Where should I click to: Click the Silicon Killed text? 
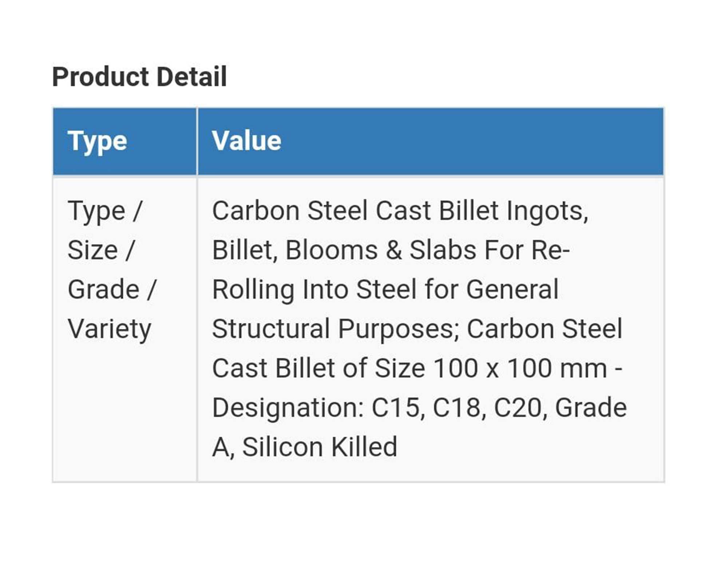point(320,447)
